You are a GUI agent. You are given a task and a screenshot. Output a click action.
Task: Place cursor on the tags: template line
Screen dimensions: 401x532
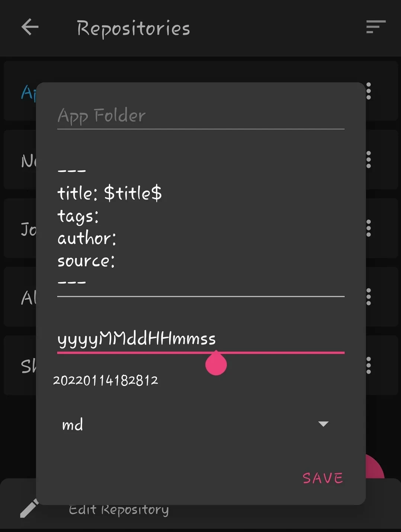coord(78,216)
